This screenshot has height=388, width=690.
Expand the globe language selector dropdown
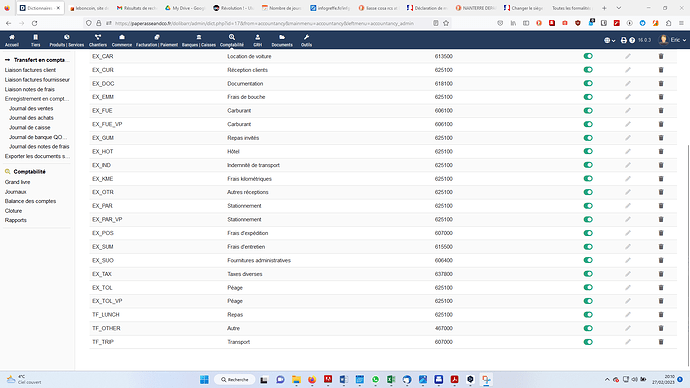click(x=609, y=40)
